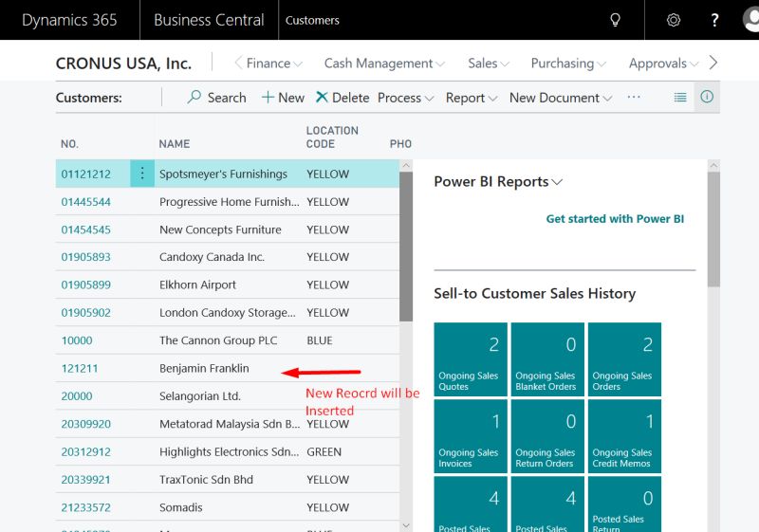Open the New Document dropdown
The height and width of the screenshot is (532, 759).
(560, 98)
